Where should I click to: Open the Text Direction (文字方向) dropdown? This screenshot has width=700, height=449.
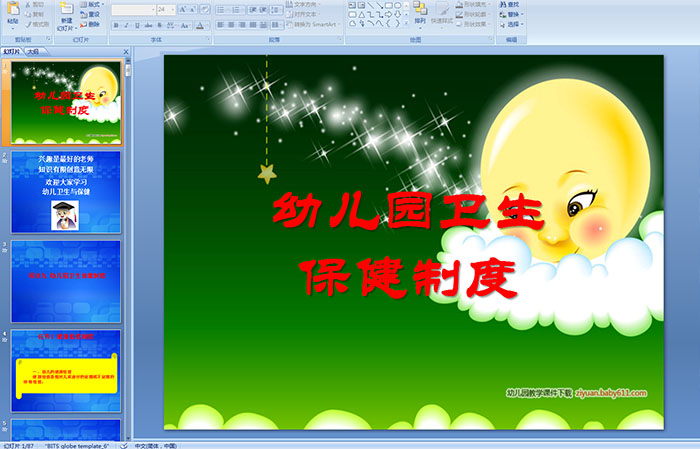click(302, 4)
